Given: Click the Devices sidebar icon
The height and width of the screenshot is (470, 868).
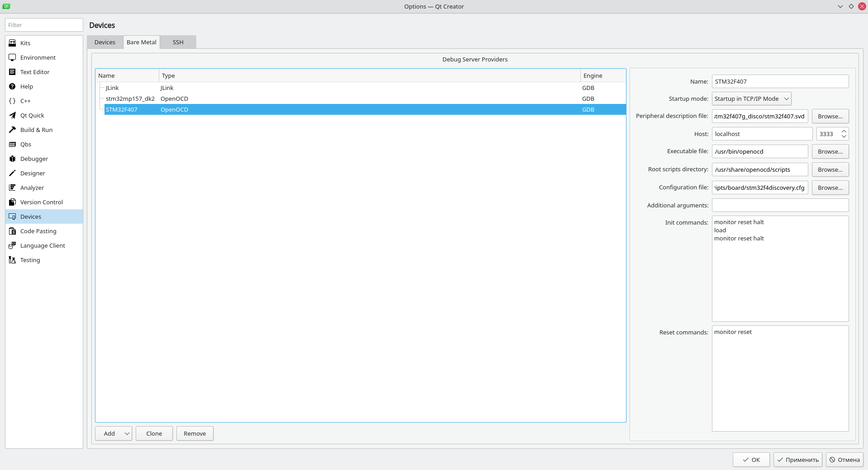Looking at the screenshot, I should 12,216.
